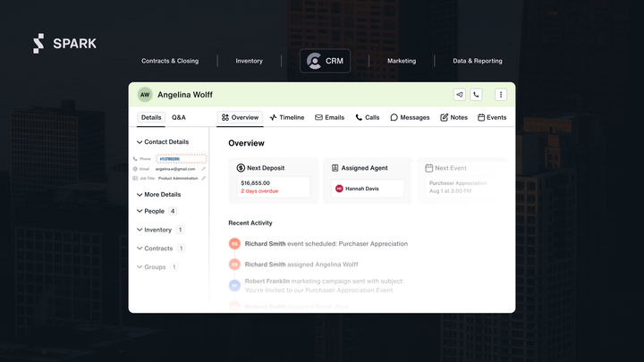The width and height of the screenshot is (644, 362).
Task: Switch to the Details tab
Action: tap(151, 117)
